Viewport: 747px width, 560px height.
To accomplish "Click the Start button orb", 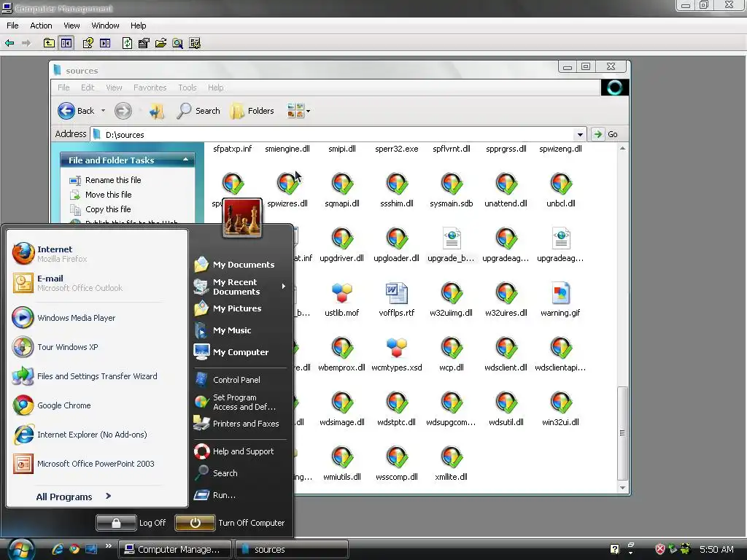I will tap(21, 550).
